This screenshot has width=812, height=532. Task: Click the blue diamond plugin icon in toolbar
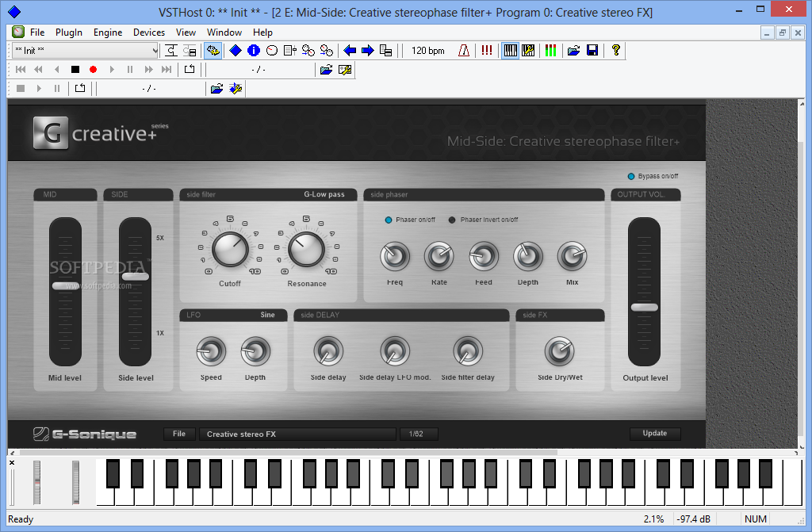(x=236, y=50)
